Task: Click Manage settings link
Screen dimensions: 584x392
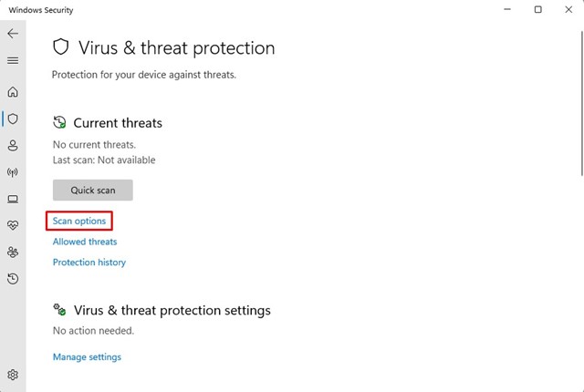Action: pos(87,357)
